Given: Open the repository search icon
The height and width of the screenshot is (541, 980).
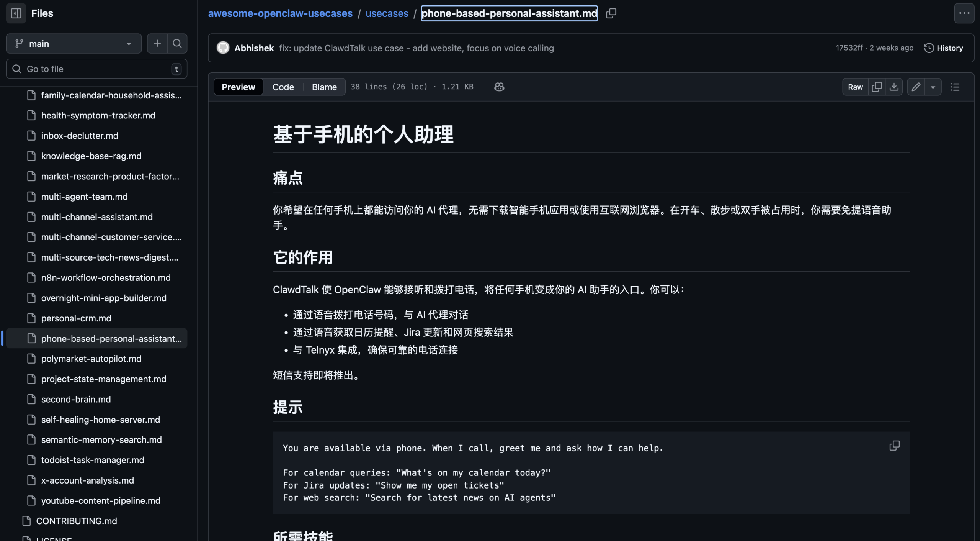Looking at the screenshot, I should (177, 43).
